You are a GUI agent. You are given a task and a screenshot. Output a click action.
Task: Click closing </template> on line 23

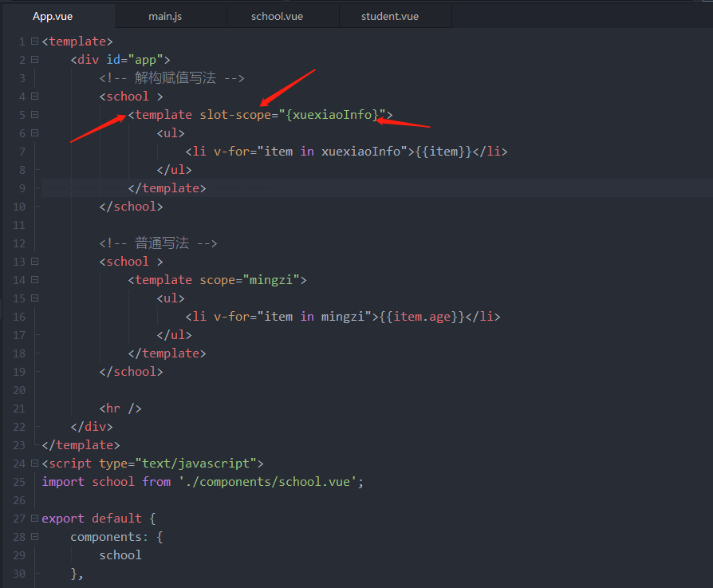81,445
